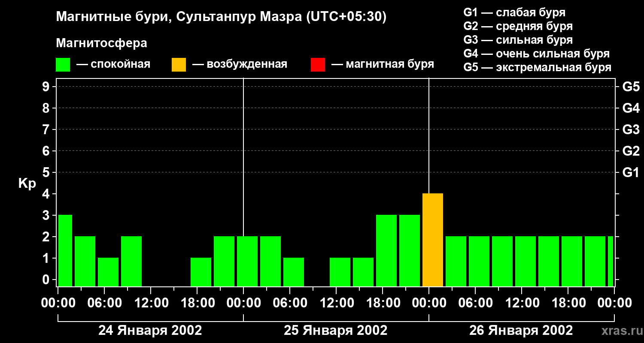The height and width of the screenshot is (343, 644).
Task: Select the orange Kp 4 bar
Action: pyautogui.click(x=433, y=240)
